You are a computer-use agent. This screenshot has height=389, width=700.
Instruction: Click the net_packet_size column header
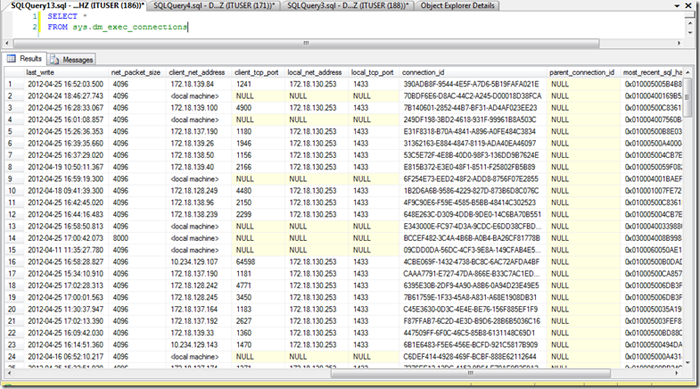(136, 72)
